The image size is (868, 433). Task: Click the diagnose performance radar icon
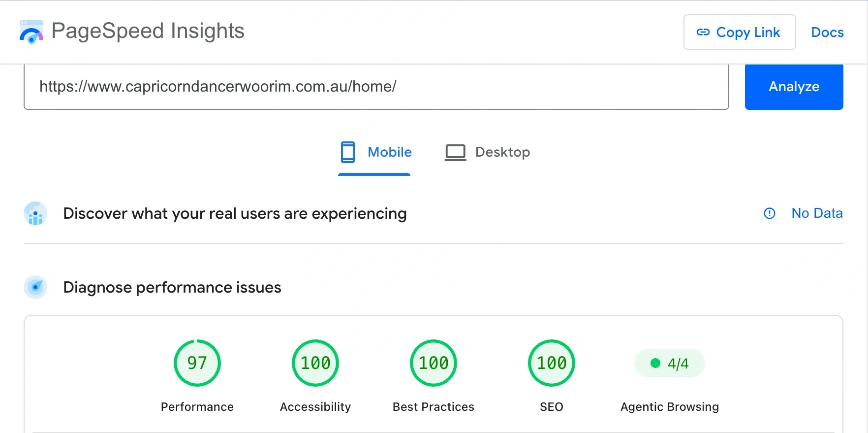(35, 287)
